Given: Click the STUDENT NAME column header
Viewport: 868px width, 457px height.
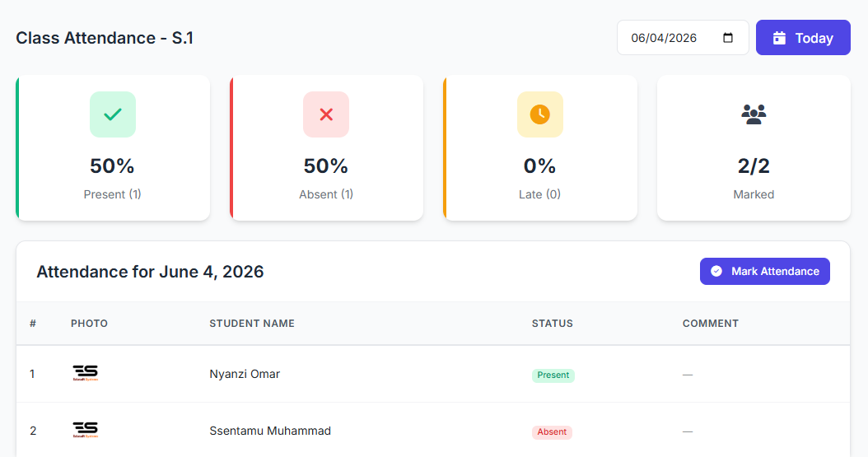Looking at the screenshot, I should [252, 324].
